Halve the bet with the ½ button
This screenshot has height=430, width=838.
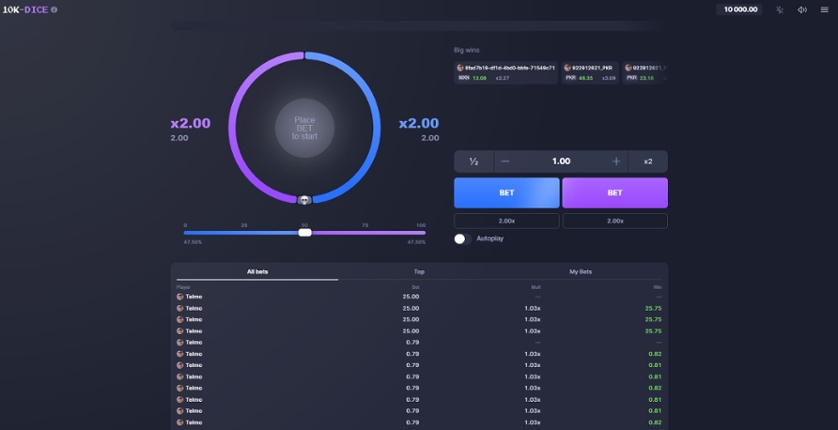(474, 161)
